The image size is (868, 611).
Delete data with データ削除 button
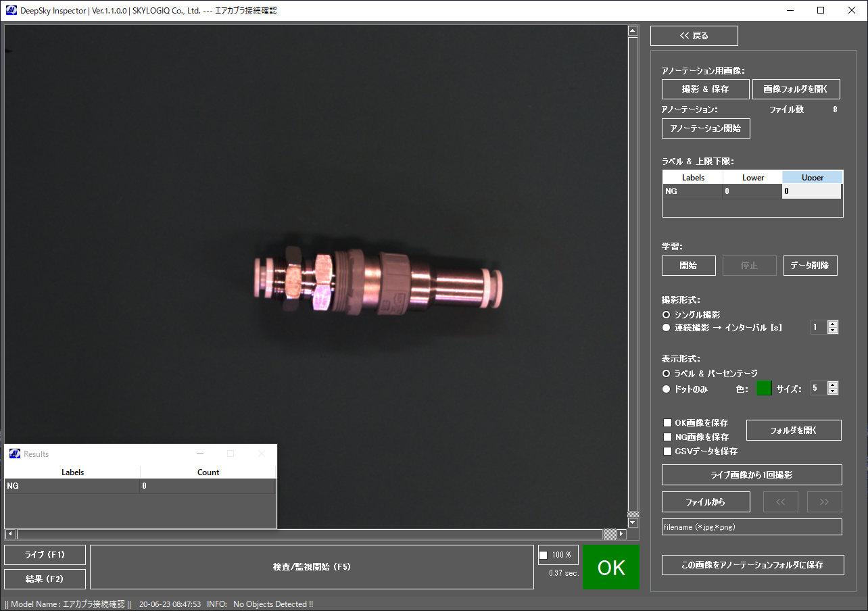(811, 266)
